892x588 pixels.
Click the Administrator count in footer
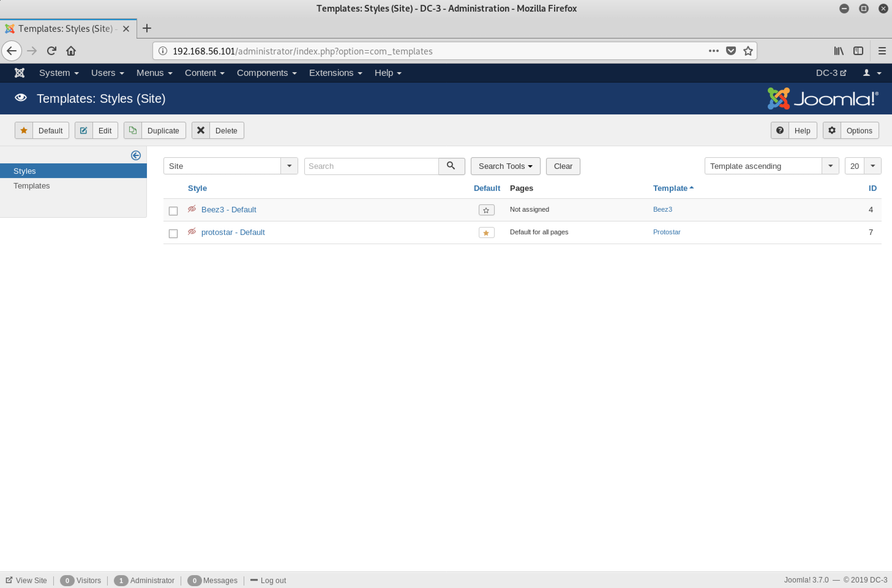(x=144, y=580)
